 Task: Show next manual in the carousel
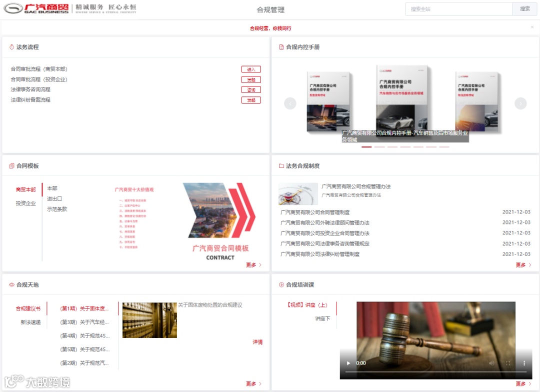click(x=520, y=103)
